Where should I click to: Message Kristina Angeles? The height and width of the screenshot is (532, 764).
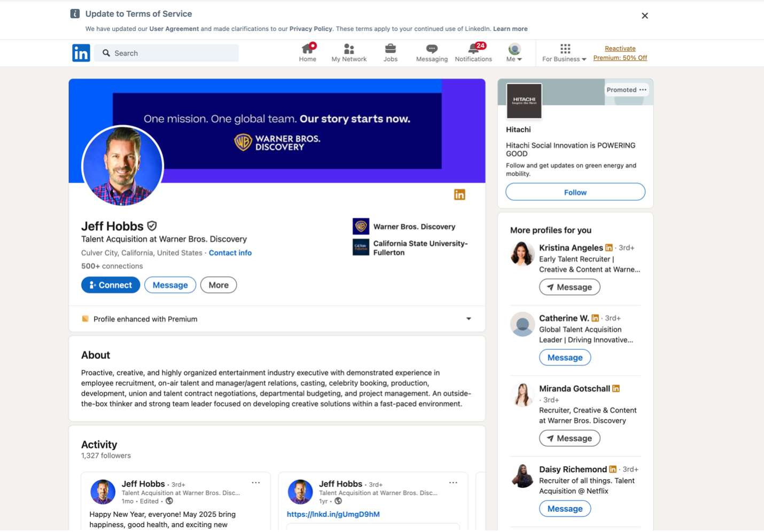coord(570,287)
